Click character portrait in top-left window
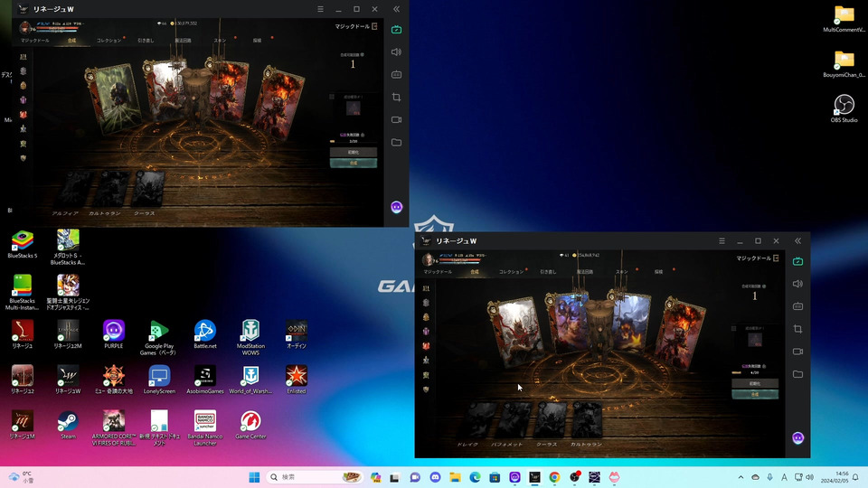 pyautogui.click(x=25, y=27)
